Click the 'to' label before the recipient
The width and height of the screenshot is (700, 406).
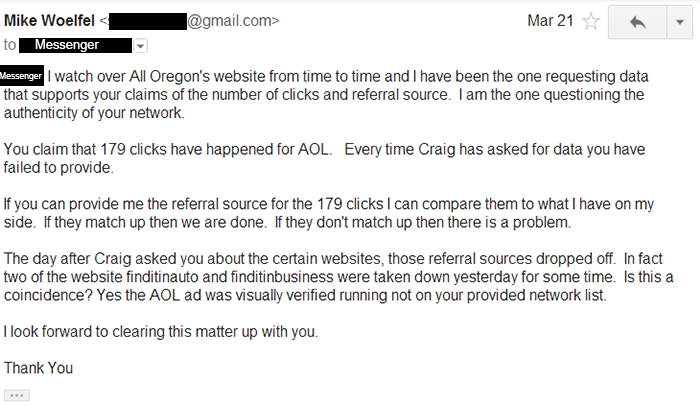pyautogui.click(x=10, y=45)
